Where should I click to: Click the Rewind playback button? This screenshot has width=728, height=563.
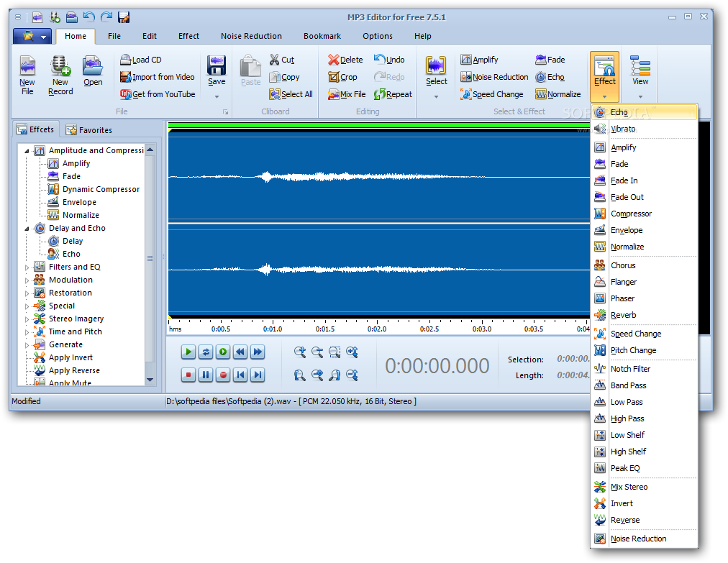point(240,352)
